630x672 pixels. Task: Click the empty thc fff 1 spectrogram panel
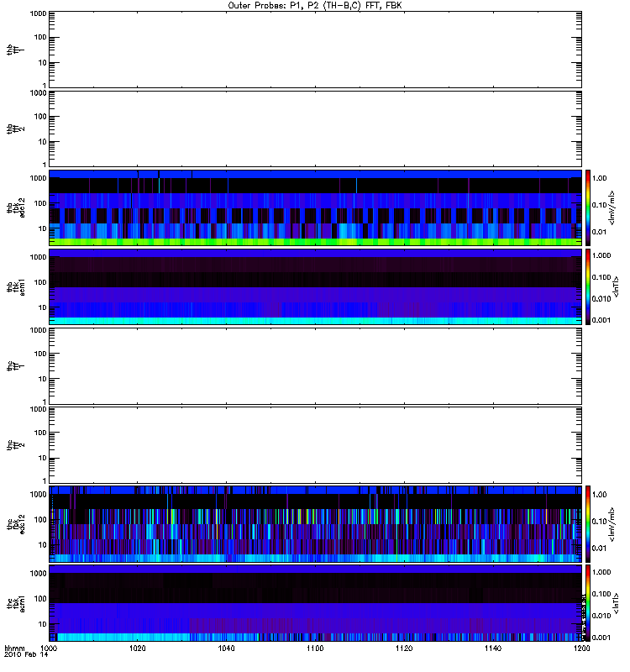315,366
